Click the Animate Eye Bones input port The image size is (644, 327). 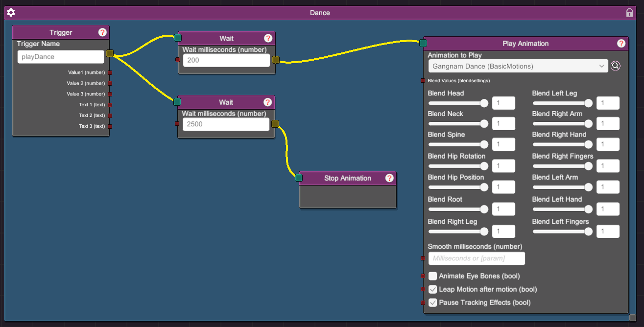click(423, 276)
